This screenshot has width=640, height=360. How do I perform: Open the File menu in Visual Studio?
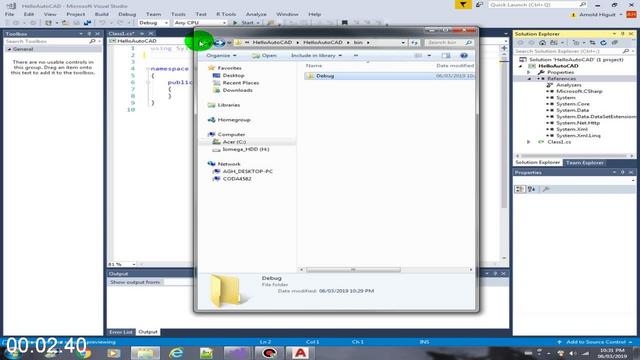[x=9, y=14]
